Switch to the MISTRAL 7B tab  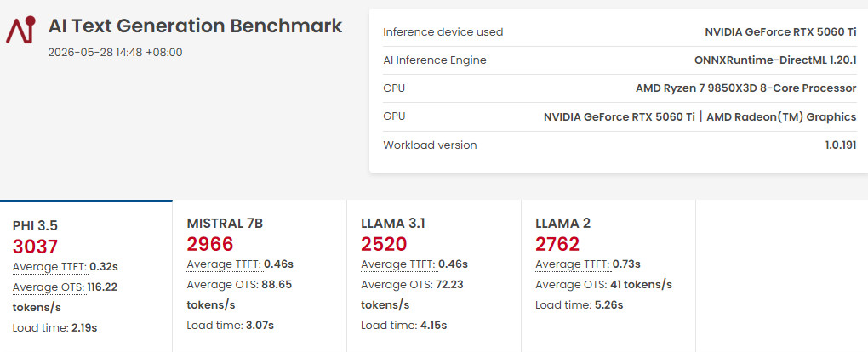click(260, 276)
